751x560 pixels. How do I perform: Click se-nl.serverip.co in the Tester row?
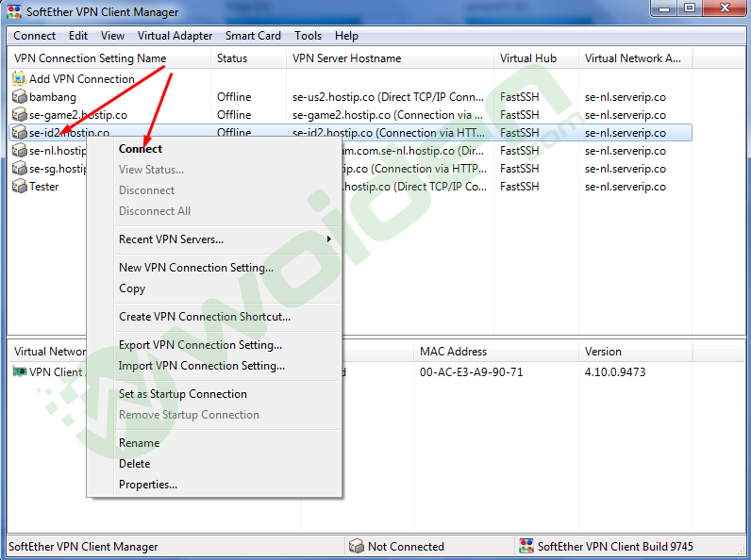(x=625, y=187)
